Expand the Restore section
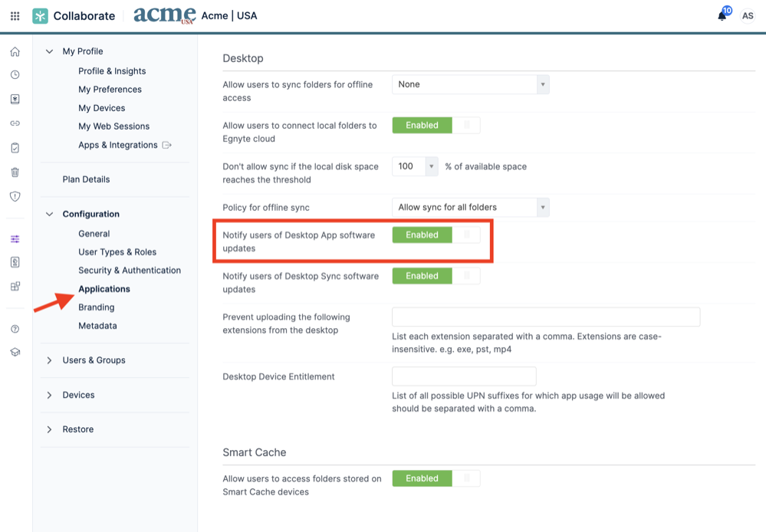766x532 pixels. pyautogui.click(x=49, y=429)
